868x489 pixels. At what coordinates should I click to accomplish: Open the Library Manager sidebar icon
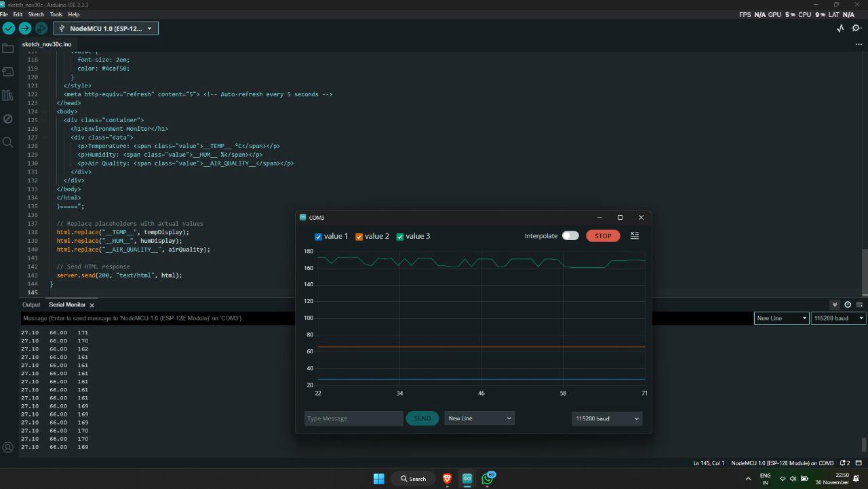point(8,96)
